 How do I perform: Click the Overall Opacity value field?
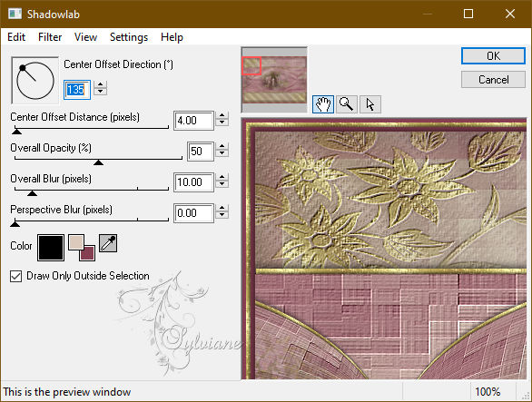pyautogui.click(x=201, y=152)
